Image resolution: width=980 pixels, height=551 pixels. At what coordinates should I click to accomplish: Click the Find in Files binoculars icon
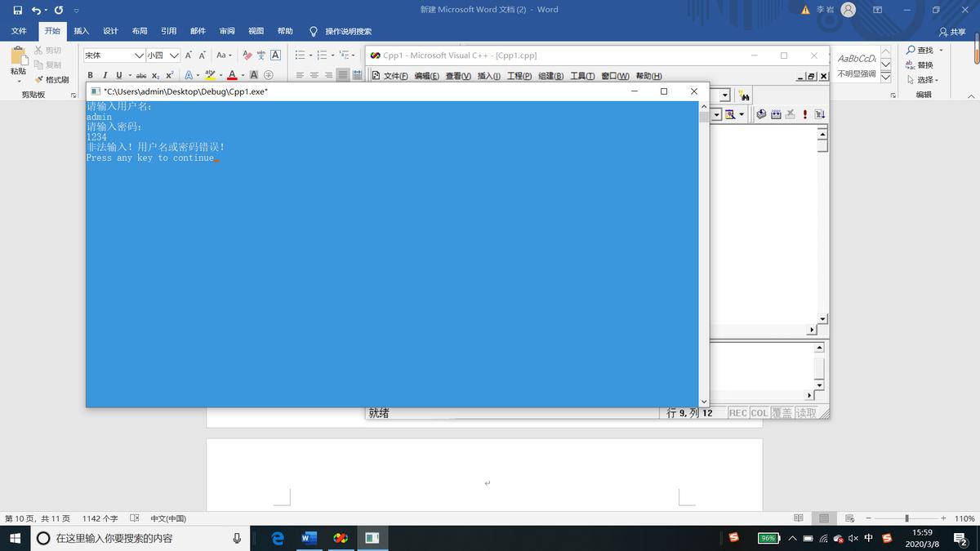point(744,96)
